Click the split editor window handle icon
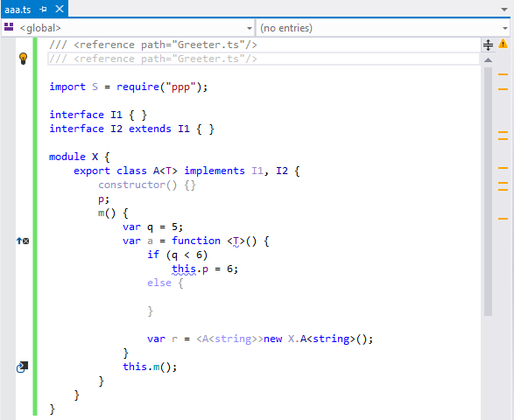This screenshot has width=514, height=420. point(488,45)
